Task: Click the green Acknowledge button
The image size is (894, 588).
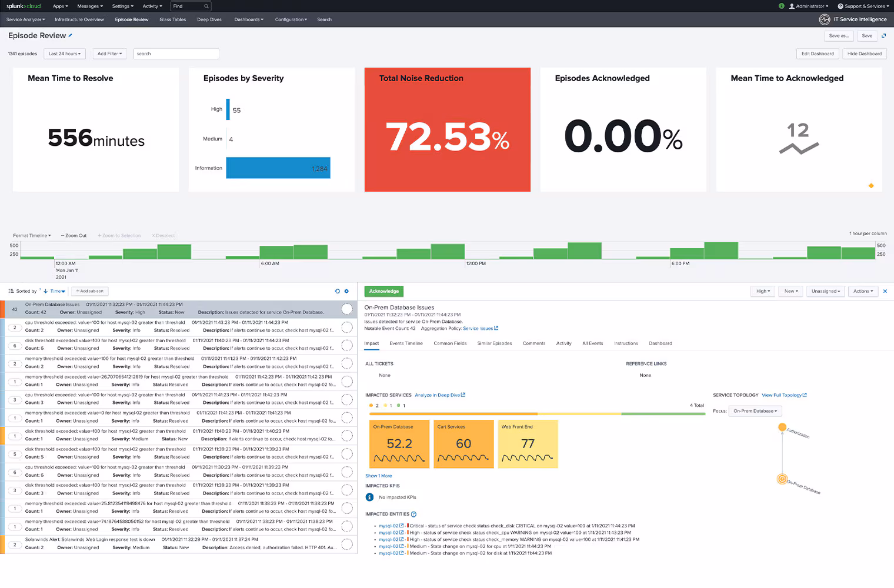Action: pyautogui.click(x=383, y=291)
